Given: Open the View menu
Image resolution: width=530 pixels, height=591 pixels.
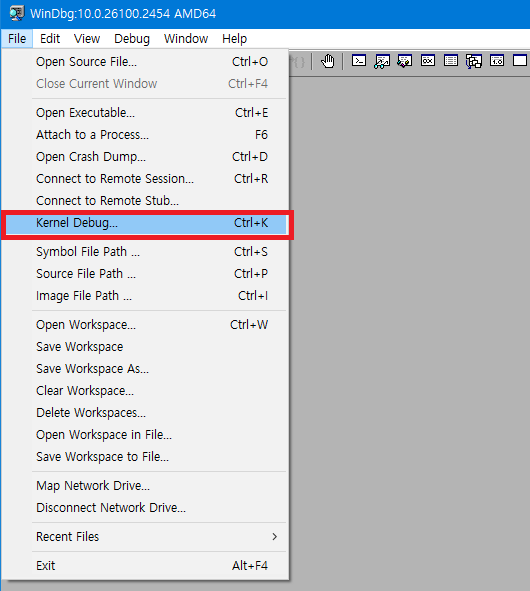Looking at the screenshot, I should [x=87, y=38].
